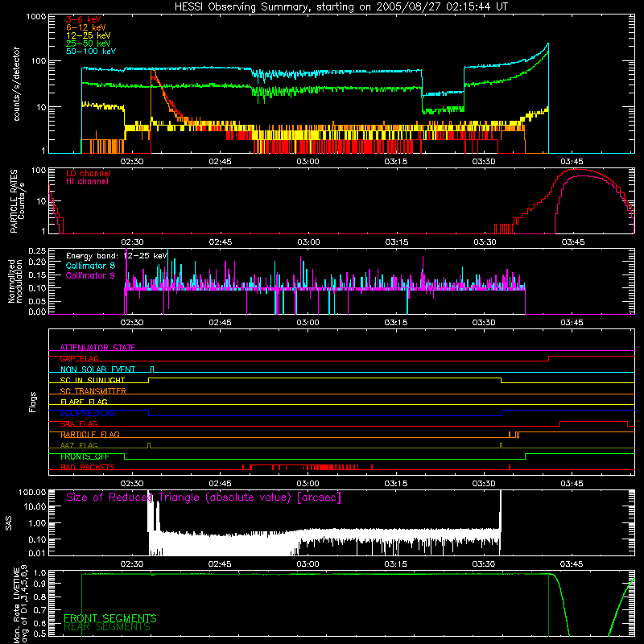The width and height of the screenshot is (644, 644).
Task: Click the 0.9 value on livetime axis
Action: (x=41, y=583)
